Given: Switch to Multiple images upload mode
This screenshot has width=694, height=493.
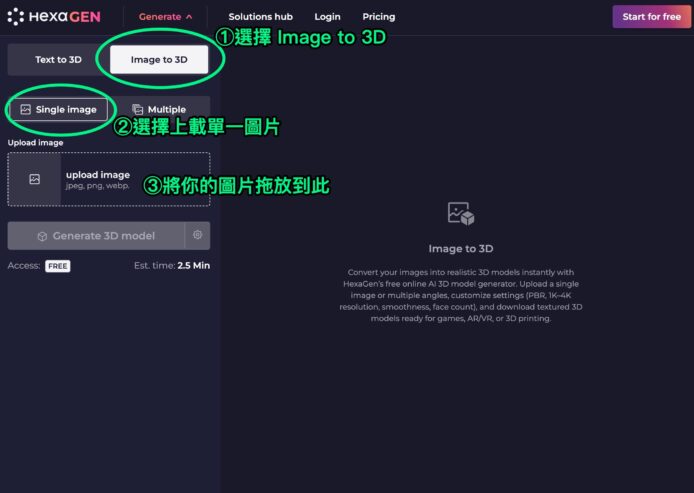Looking at the screenshot, I should pos(160,109).
